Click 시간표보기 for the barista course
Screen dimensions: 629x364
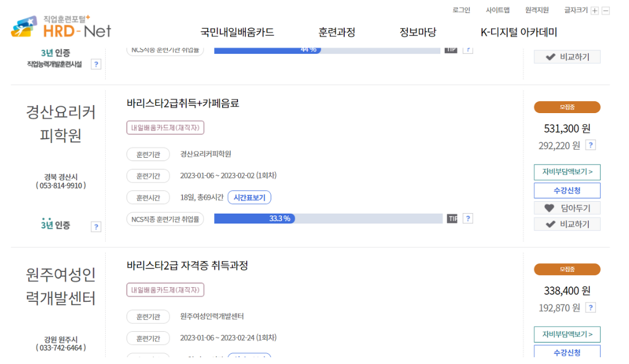click(x=250, y=197)
